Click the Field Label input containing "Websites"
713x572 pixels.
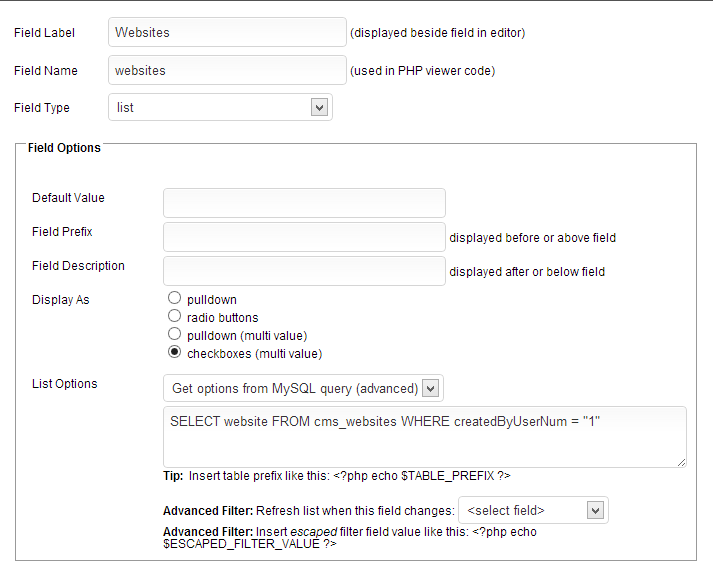pos(226,32)
